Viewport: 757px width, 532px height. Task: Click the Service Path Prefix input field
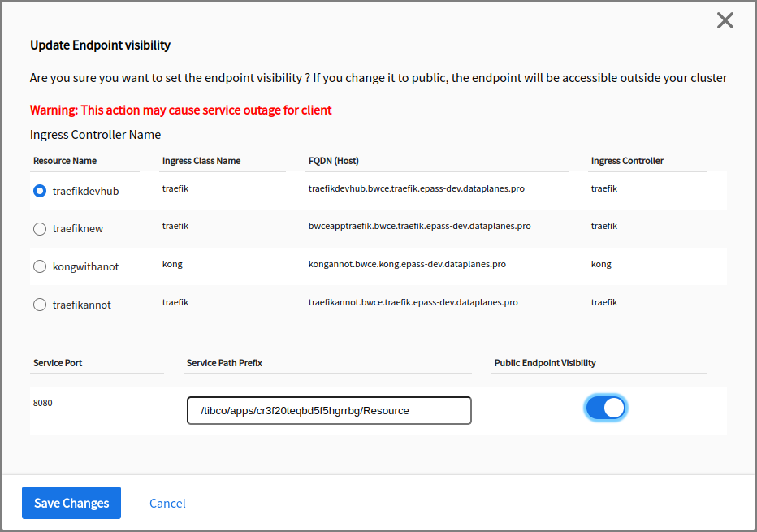[x=329, y=411]
